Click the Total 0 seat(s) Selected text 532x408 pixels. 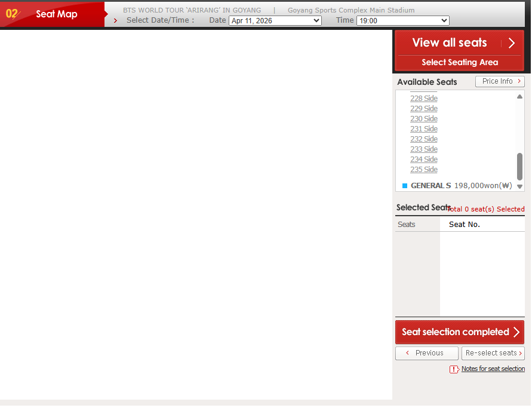[486, 210]
